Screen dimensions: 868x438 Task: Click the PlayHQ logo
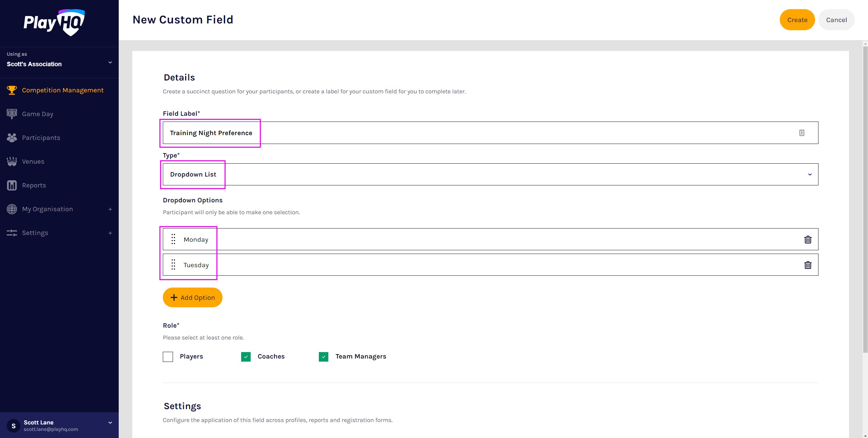pyautogui.click(x=54, y=22)
